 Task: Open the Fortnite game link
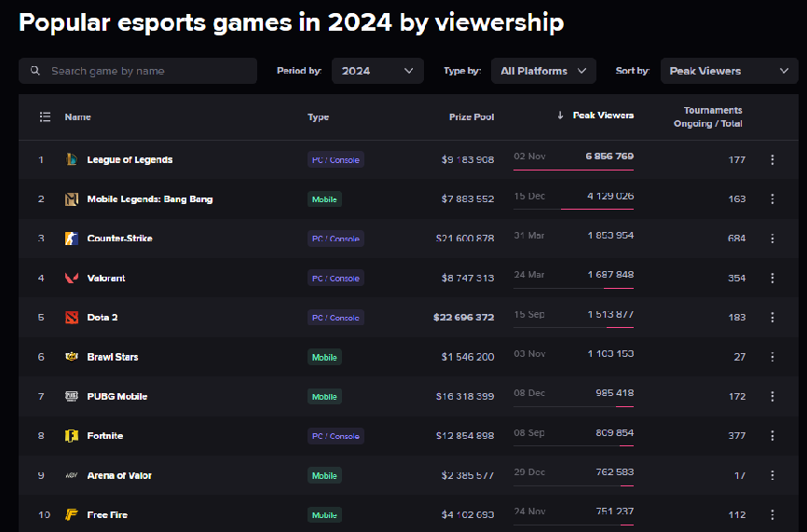coord(105,436)
